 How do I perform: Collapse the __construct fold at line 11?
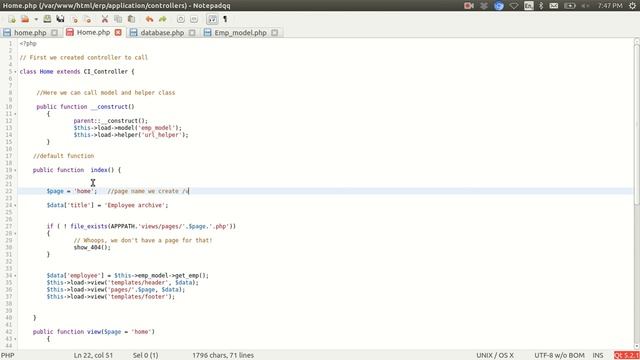click(16, 114)
